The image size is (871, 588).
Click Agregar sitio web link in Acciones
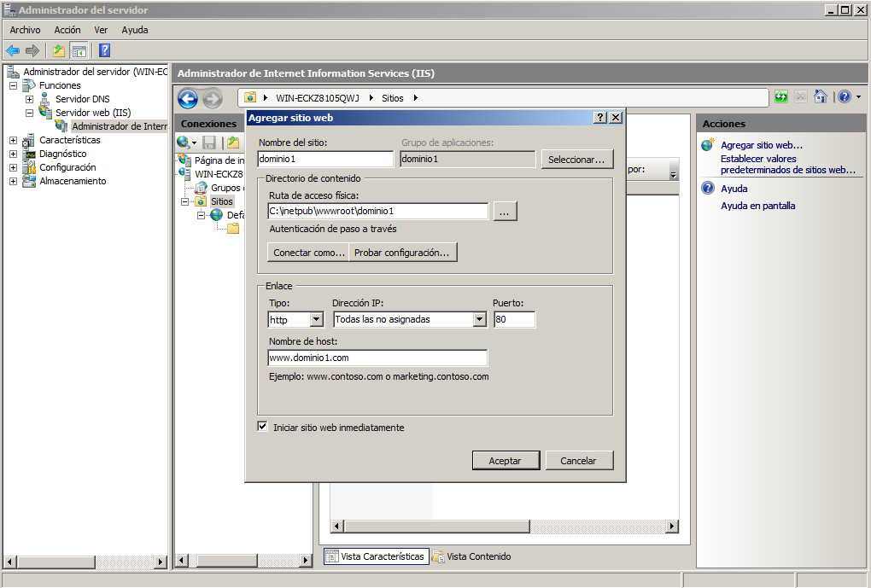pos(762,145)
